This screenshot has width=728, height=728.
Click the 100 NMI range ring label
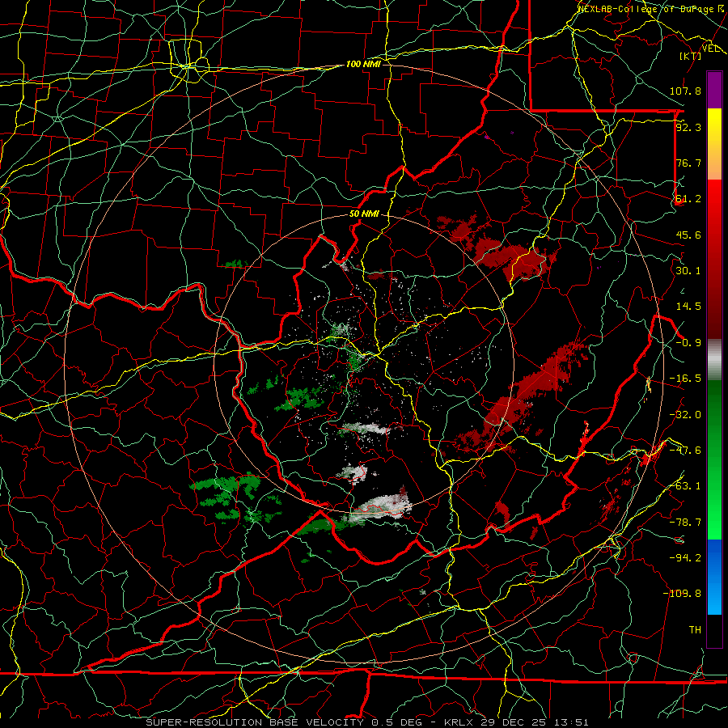point(363,64)
